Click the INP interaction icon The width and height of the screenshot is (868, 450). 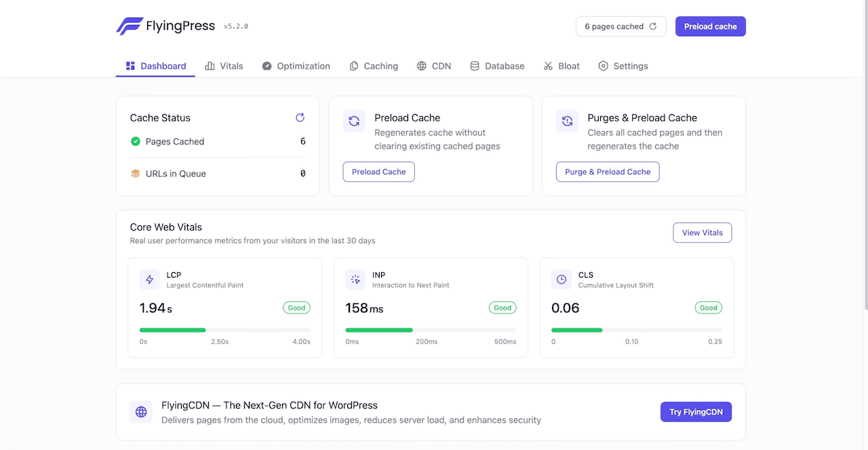point(355,279)
